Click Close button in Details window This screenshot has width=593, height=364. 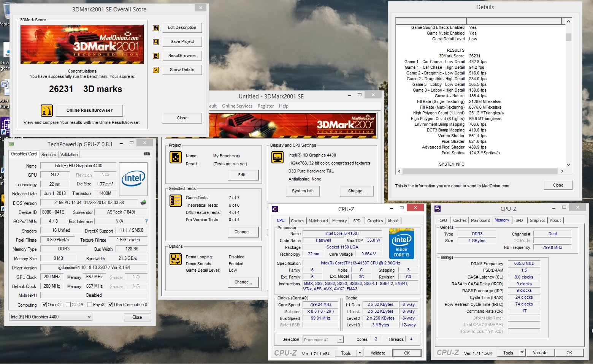pyautogui.click(x=558, y=185)
